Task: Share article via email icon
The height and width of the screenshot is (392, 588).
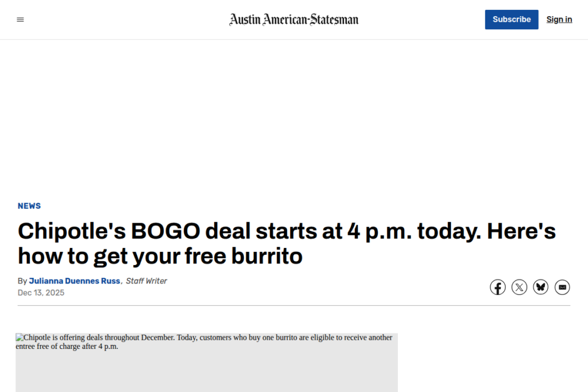Action: click(x=562, y=287)
